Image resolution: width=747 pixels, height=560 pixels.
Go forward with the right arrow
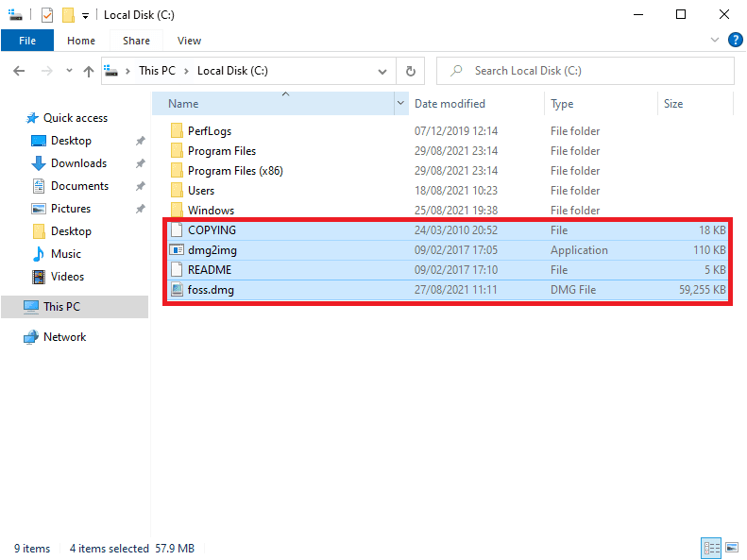(x=46, y=71)
